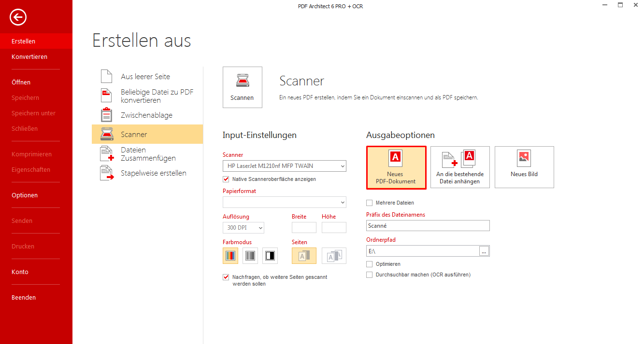Click the blank page icon for Aus leerer Seite
The height and width of the screenshot is (344, 644).
[x=106, y=76]
